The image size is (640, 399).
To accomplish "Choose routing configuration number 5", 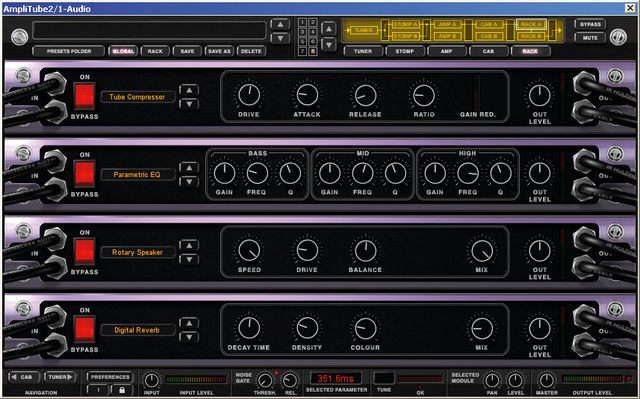I will 302,42.
